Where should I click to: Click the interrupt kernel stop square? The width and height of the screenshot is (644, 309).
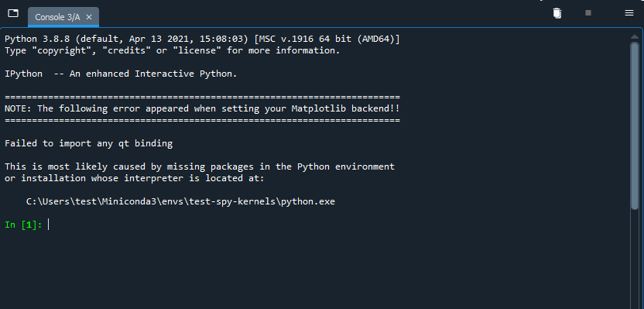(x=588, y=13)
